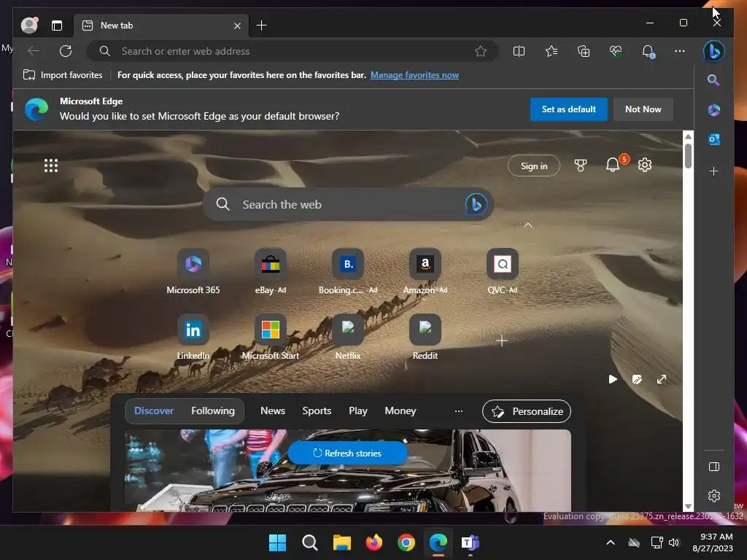The height and width of the screenshot is (560, 747).
Task: Play the background video
Action: coord(613,379)
